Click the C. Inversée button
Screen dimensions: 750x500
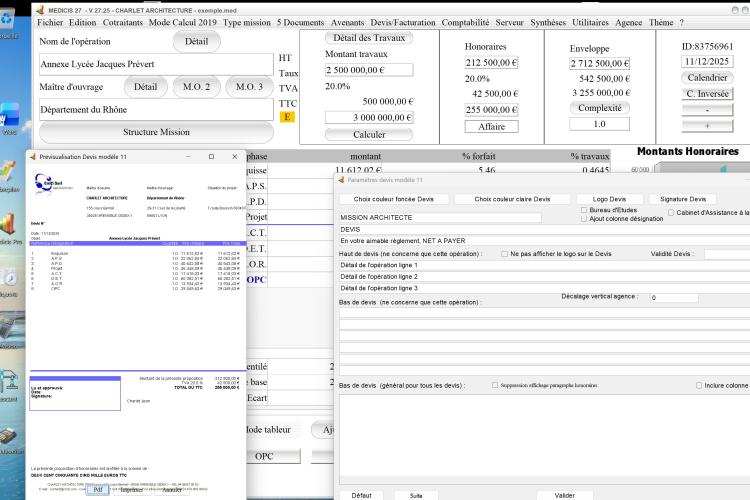[707, 94]
